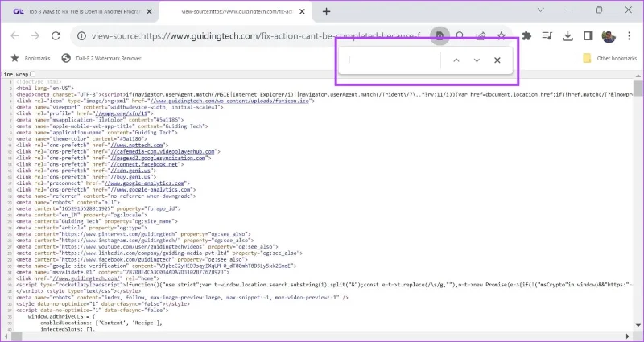Viewport: 644px width, 342px height.
Task: Click the vertical scrollbar thumb
Action: (x=638, y=88)
